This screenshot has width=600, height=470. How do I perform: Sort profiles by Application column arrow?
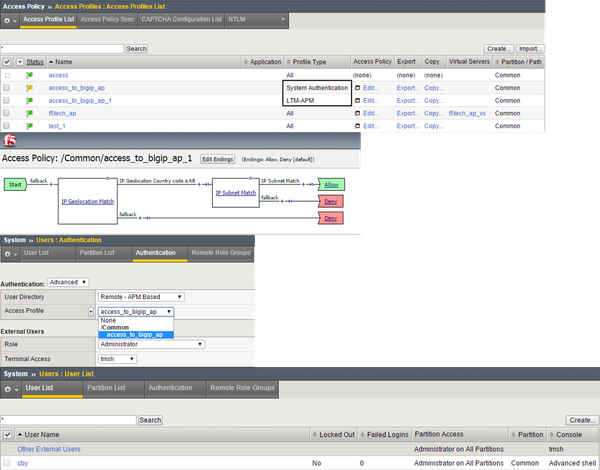pyautogui.click(x=246, y=62)
